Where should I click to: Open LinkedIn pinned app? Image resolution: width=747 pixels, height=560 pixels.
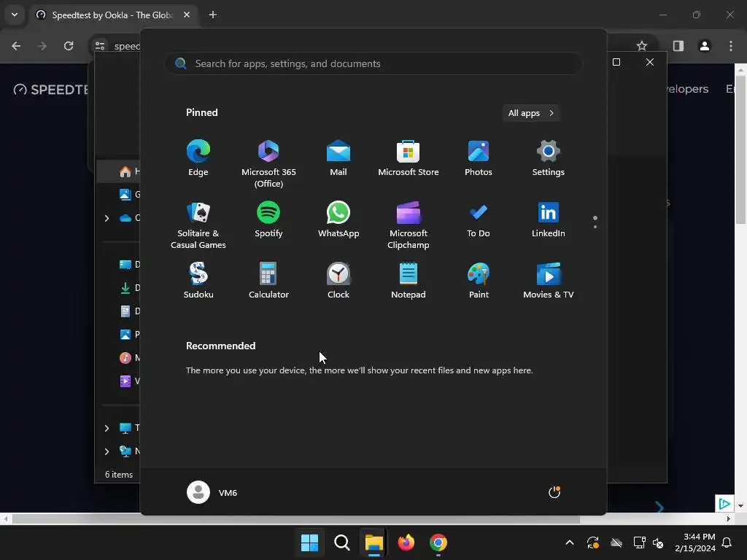pos(549,219)
